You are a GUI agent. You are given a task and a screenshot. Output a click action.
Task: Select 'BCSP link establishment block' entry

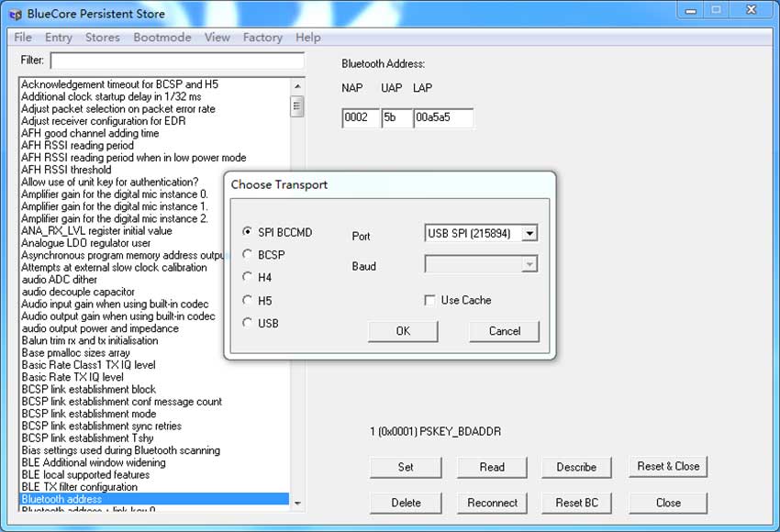coord(88,389)
